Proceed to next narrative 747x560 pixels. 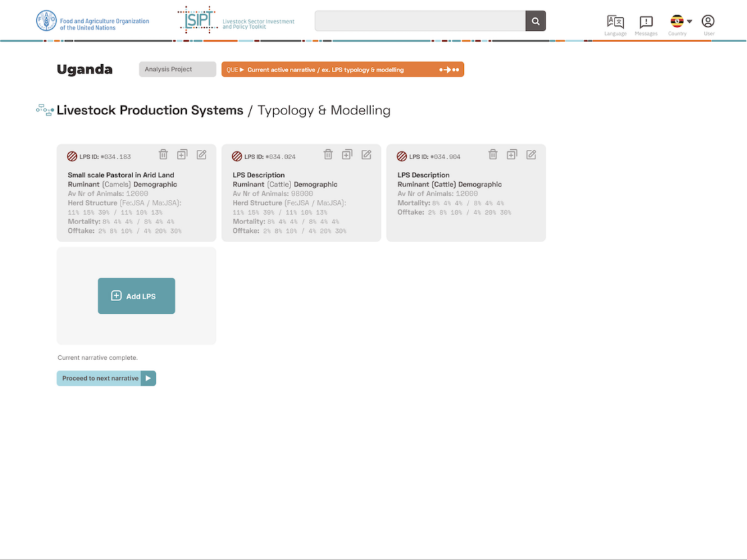tap(106, 379)
